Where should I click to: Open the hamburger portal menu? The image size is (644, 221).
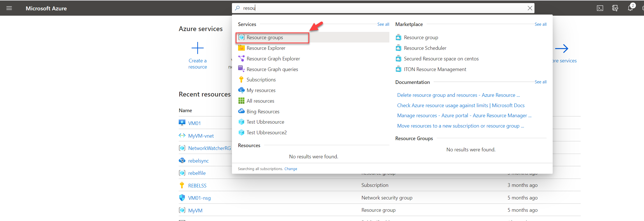(9, 8)
